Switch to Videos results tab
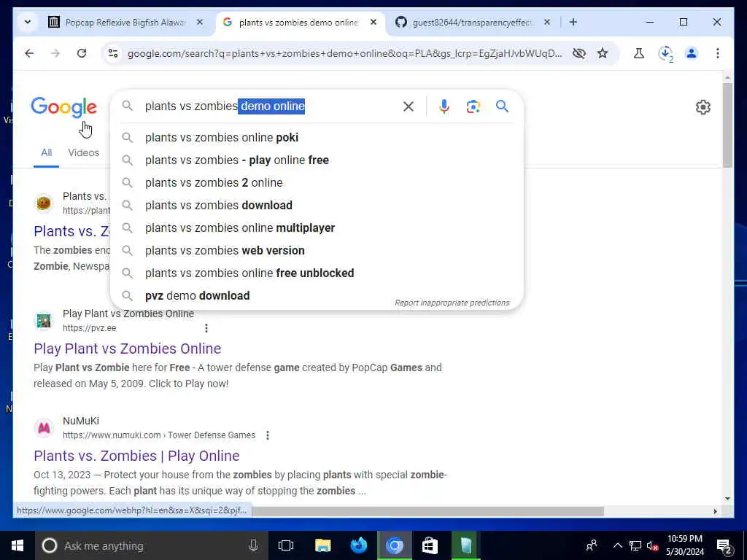 click(x=83, y=153)
